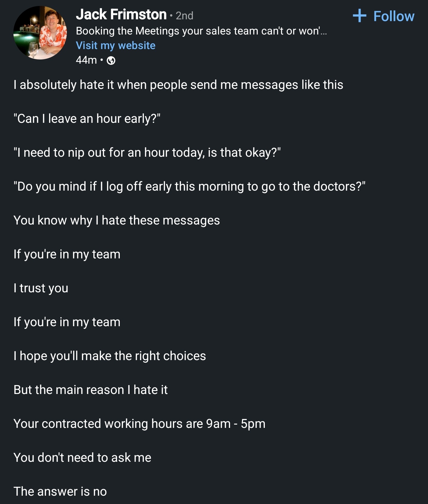Click "You know why I hate these messages"
This screenshot has width=428, height=504.
[117, 220]
